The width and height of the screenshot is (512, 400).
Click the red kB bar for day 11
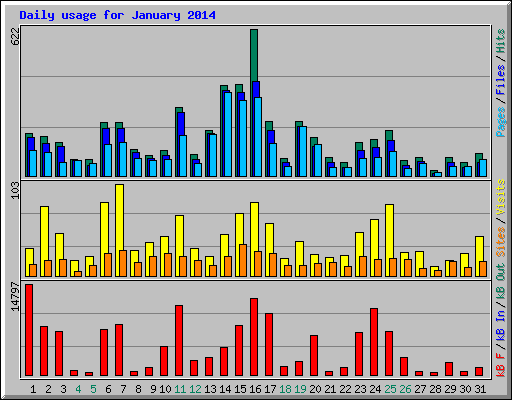(x=179, y=341)
